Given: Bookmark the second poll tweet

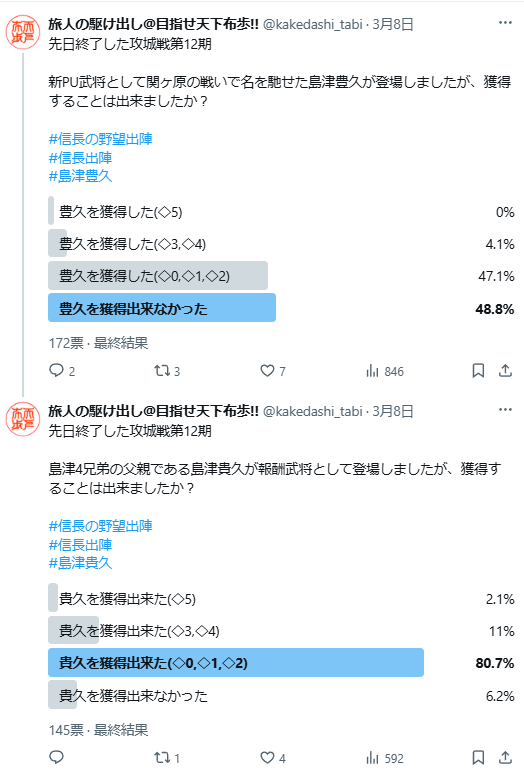Looking at the screenshot, I should tap(478, 758).
